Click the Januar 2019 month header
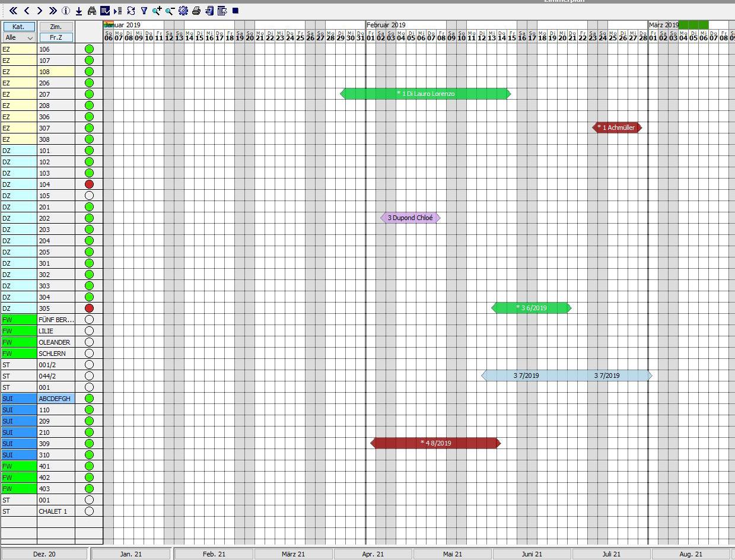This screenshot has width=735, height=560. tap(123, 25)
